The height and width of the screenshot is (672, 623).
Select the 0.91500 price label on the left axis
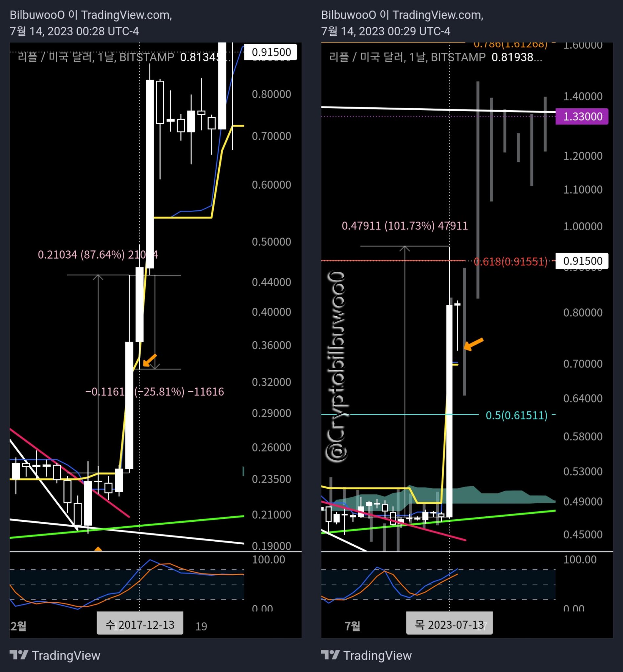point(271,52)
